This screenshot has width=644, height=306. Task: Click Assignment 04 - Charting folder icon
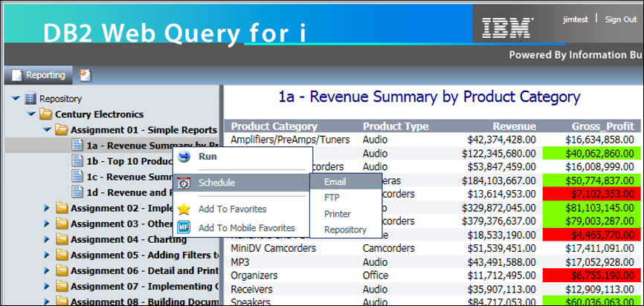[x=61, y=239]
